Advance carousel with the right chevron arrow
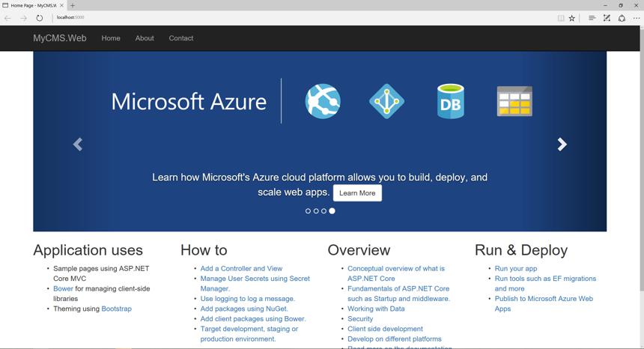This screenshot has width=644, height=349. click(562, 144)
